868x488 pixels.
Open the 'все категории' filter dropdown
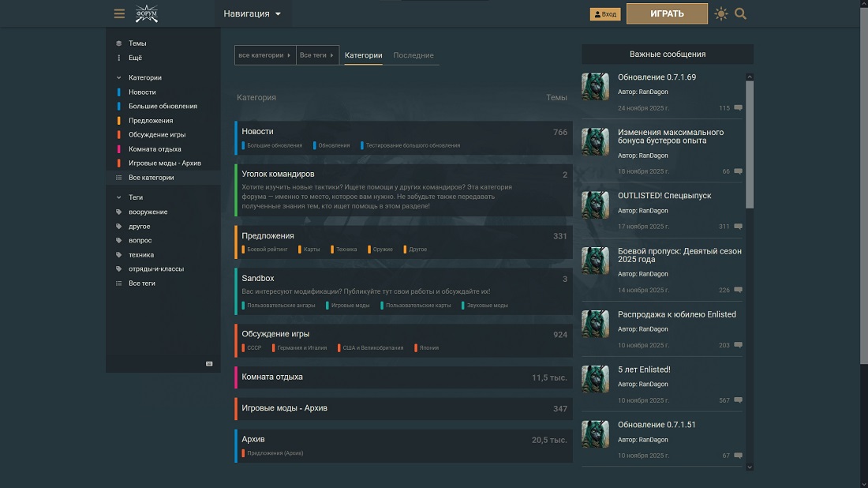click(x=265, y=55)
